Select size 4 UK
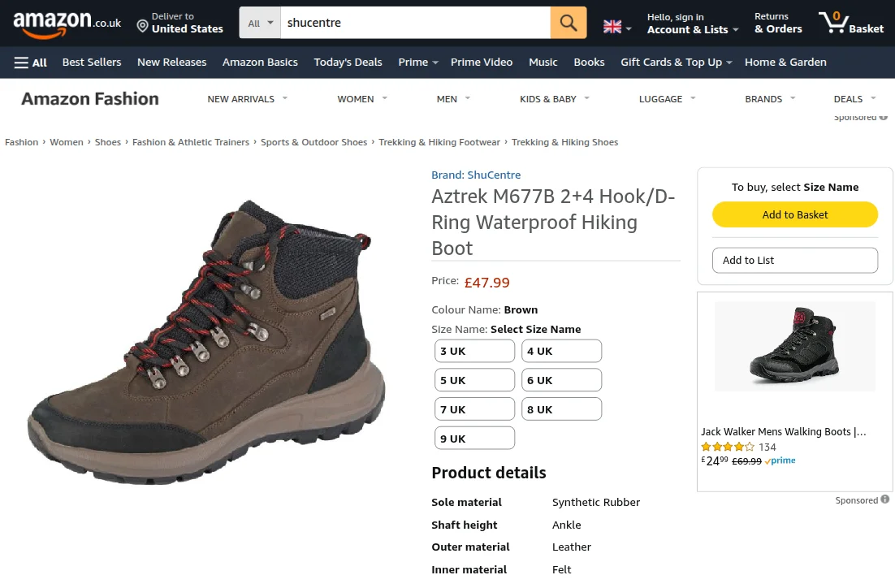Viewport: 895px width, 588px height. [561, 350]
